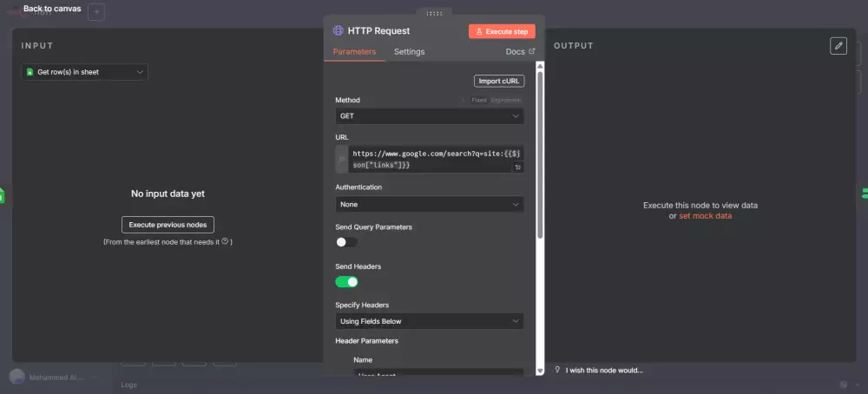This screenshot has height=394, width=868.
Task: Click the Google Sheets icon in input selector
Action: pyautogui.click(x=30, y=72)
